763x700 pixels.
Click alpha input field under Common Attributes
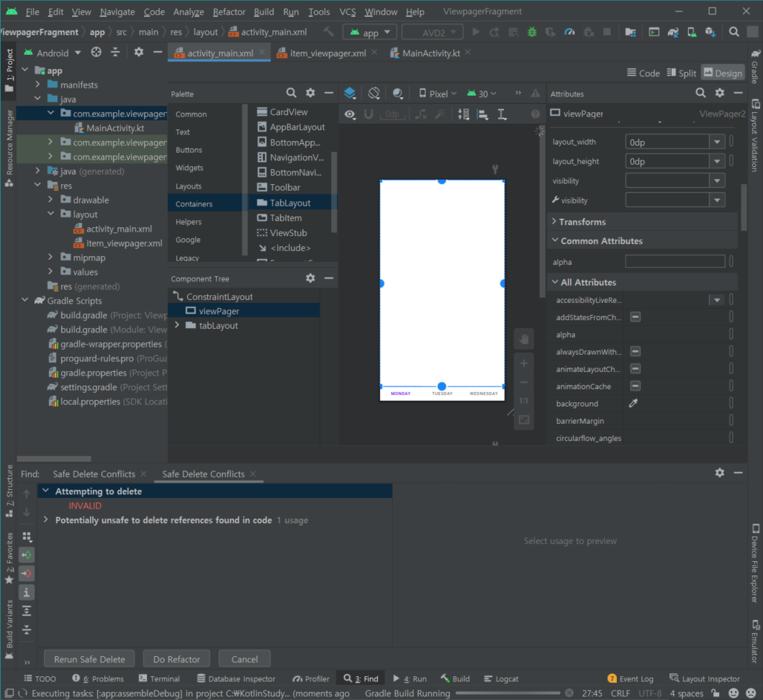click(x=675, y=262)
